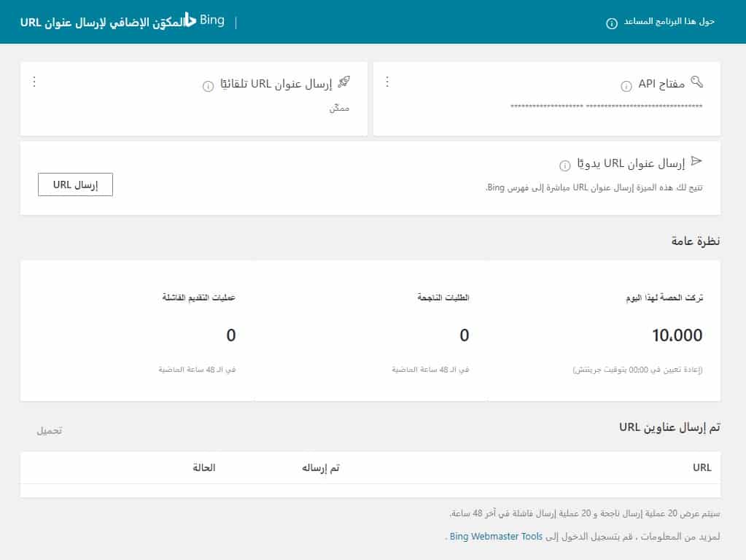This screenshot has height=560, width=746.
Task: Click the الطلبات الناجحة zero count
Action: coord(465,335)
